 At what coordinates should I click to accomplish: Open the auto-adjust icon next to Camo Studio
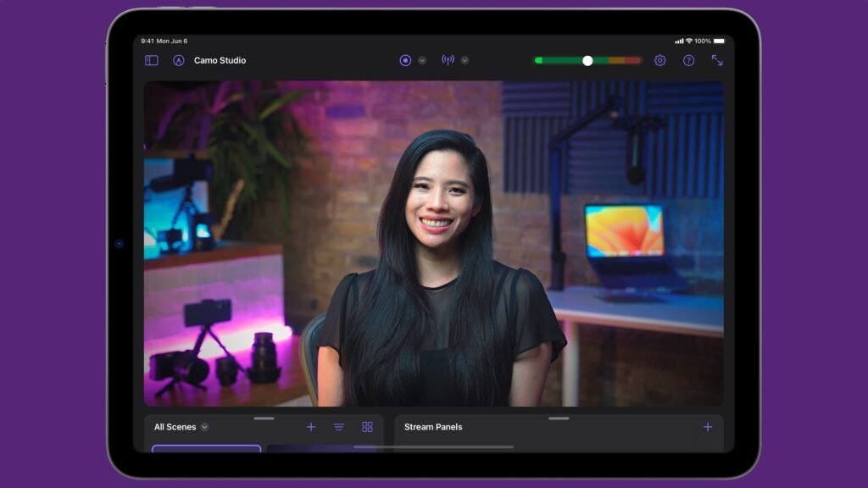(178, 60)
